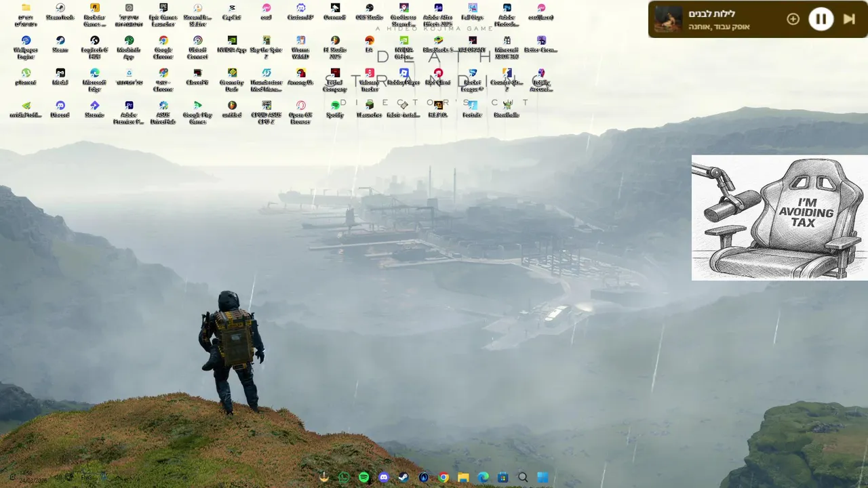Open File Explorer from the taskbar
The image size is (868, 488).
click(x=463, y=477)
